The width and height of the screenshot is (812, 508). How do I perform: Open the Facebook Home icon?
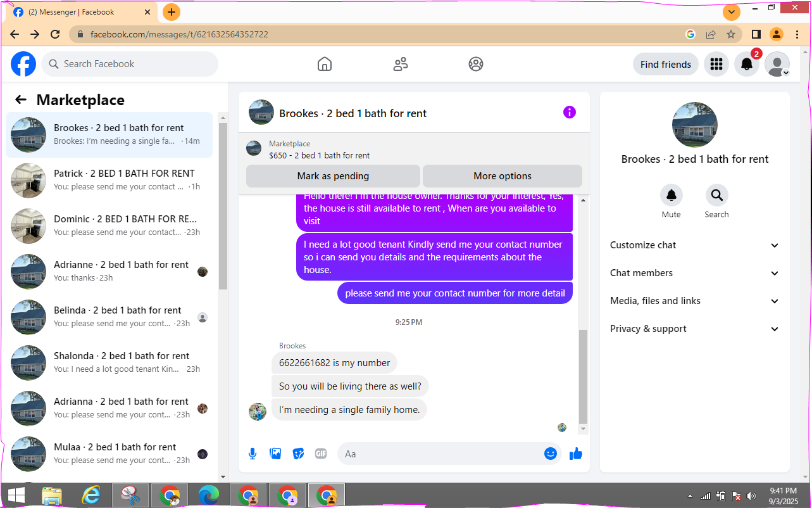325,64
